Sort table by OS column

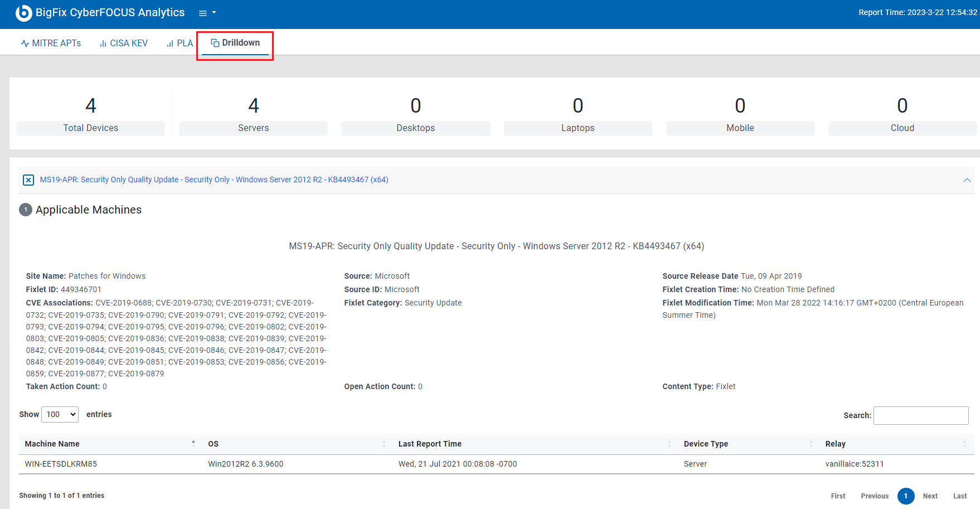pos(213,444)
